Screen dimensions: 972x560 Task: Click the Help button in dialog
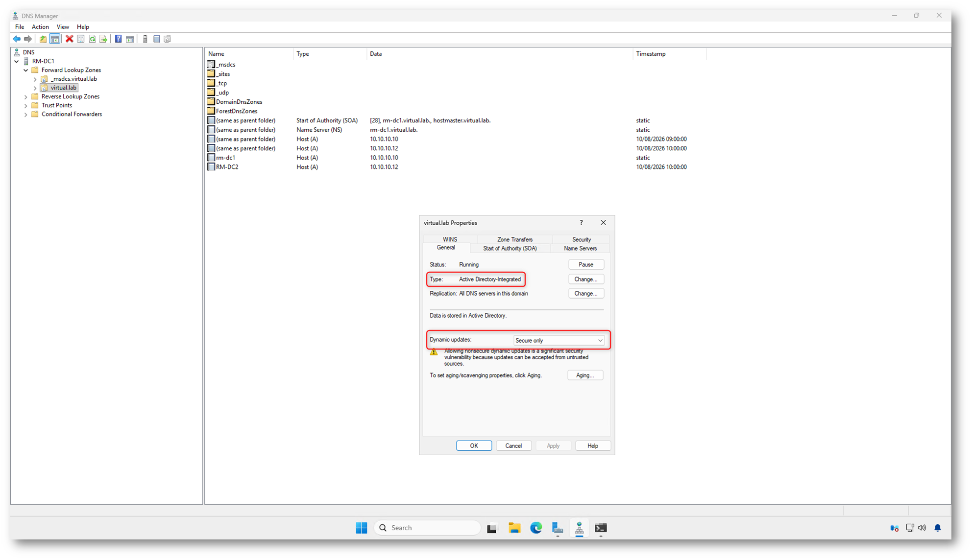(593, 446)
